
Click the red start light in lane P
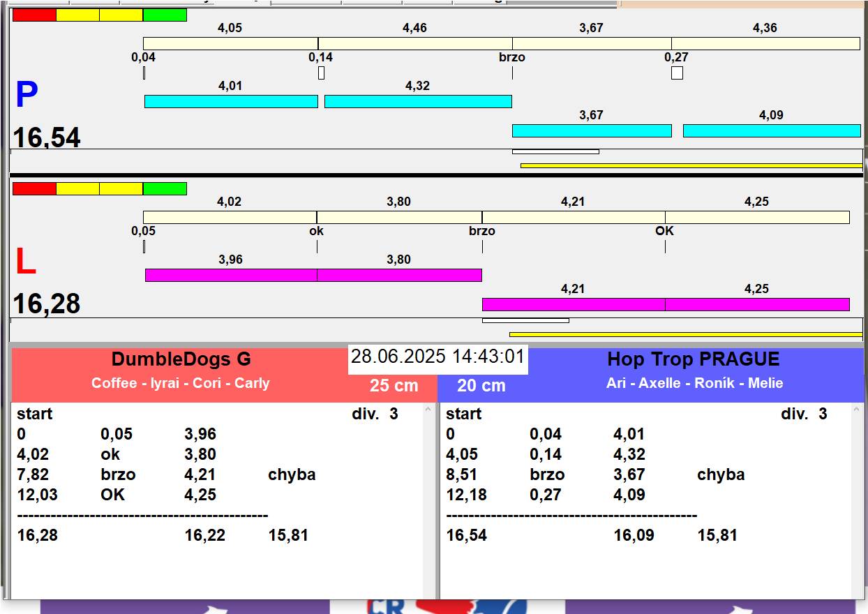point(34,15)
